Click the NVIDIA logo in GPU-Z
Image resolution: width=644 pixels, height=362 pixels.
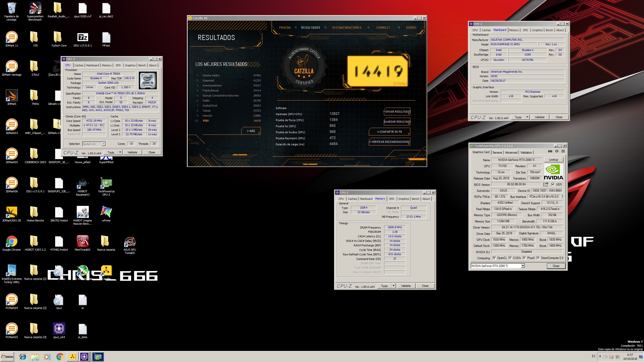pos(553,172)
